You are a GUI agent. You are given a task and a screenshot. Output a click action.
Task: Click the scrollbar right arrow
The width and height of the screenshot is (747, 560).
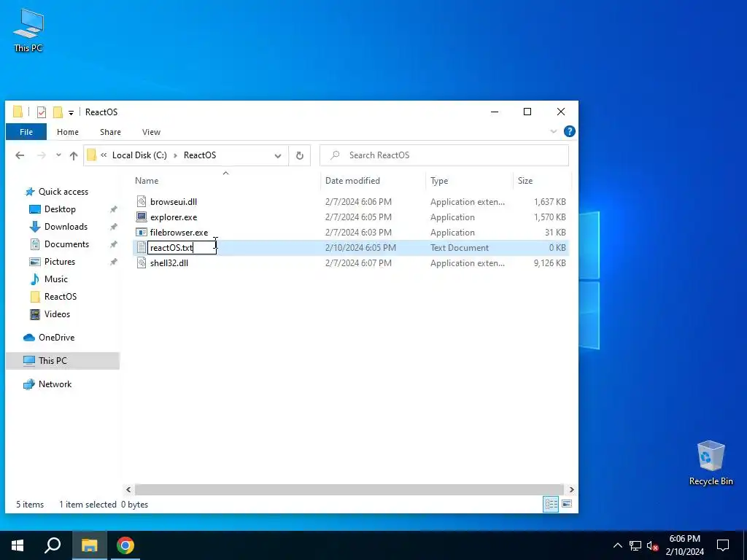pyautogui.click(x=571, y=489)
